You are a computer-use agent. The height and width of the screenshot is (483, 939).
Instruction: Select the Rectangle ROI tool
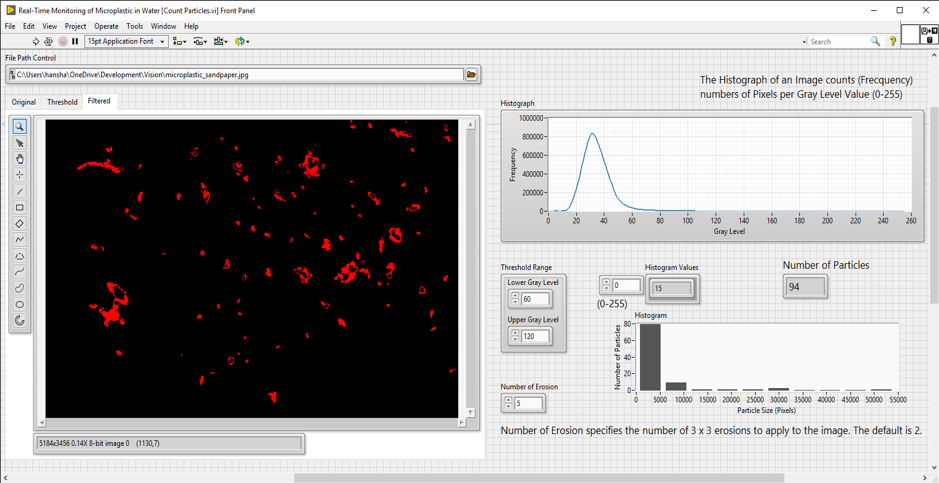(x=19, y=207)
